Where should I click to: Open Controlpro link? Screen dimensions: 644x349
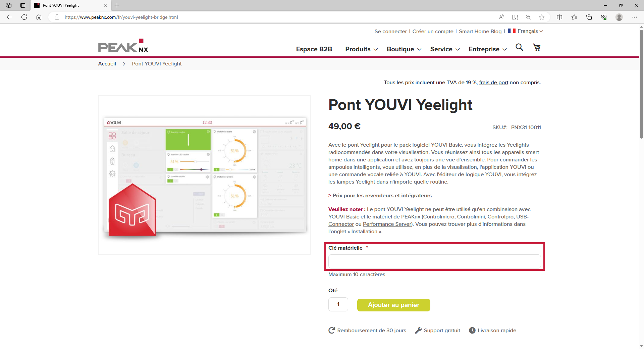(x=500, y=216)
